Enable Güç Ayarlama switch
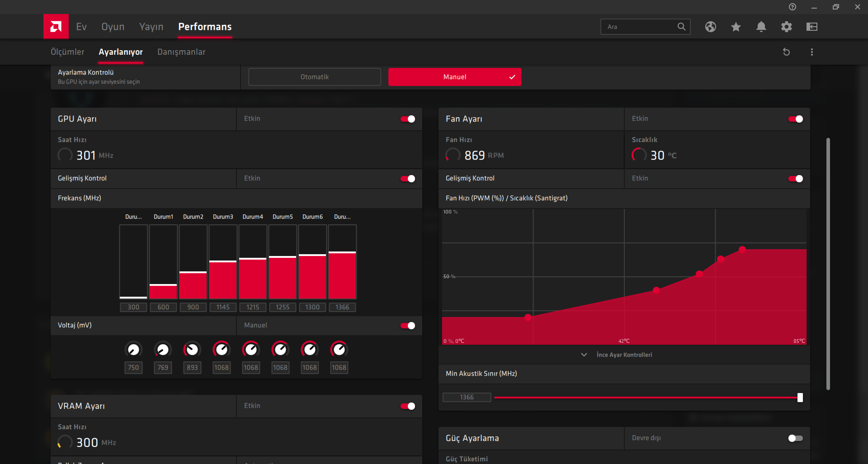 [796, 438]
